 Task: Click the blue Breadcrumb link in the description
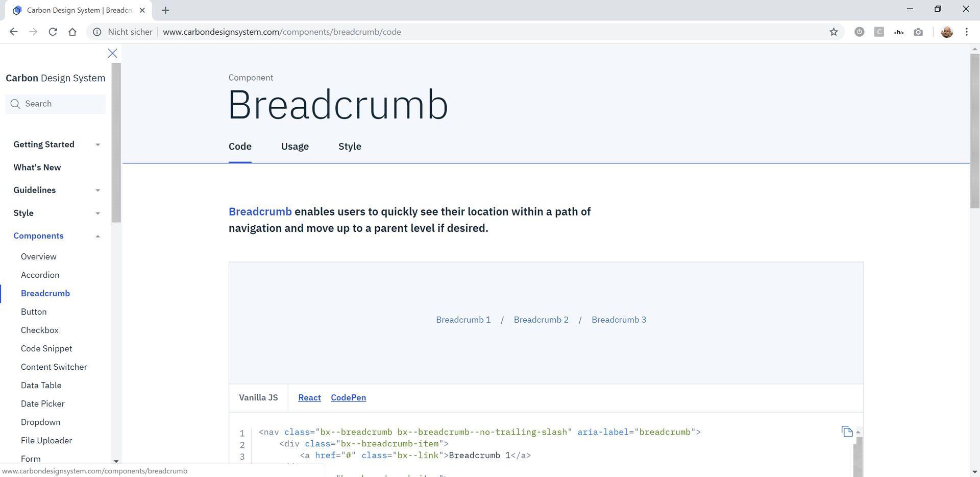260,211
